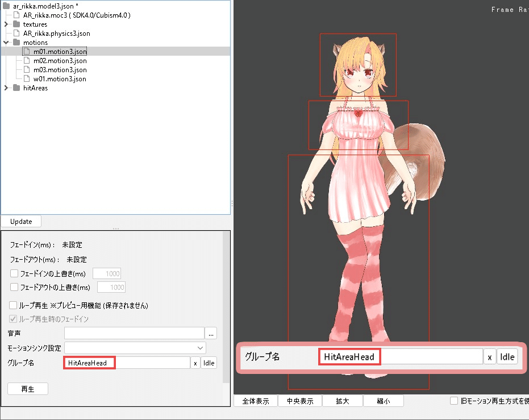Click the m02.motion3.json file icon
The height and width of the screenshot is (420, 529).
click(27, 60)
